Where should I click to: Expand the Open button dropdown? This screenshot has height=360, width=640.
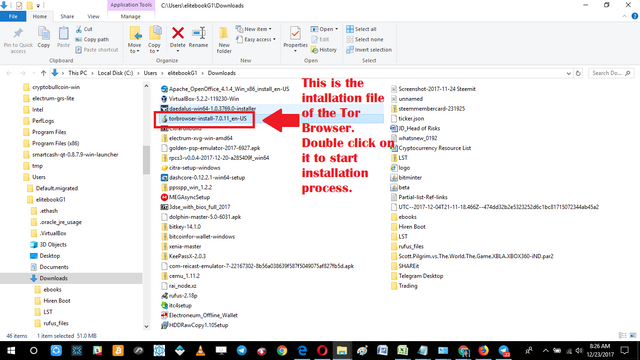coord(337,29)
